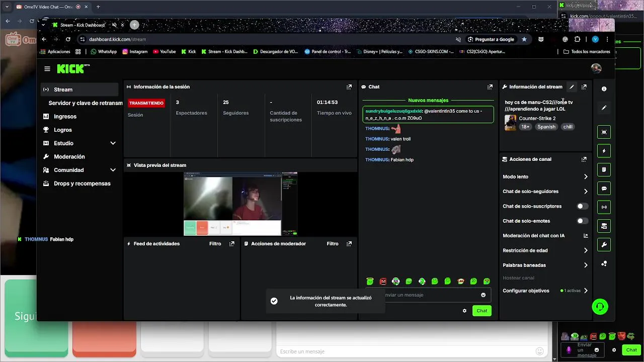The image size is (644, 362).
Task: Pop out the Información del stream panel
Action: pos(584,87)
